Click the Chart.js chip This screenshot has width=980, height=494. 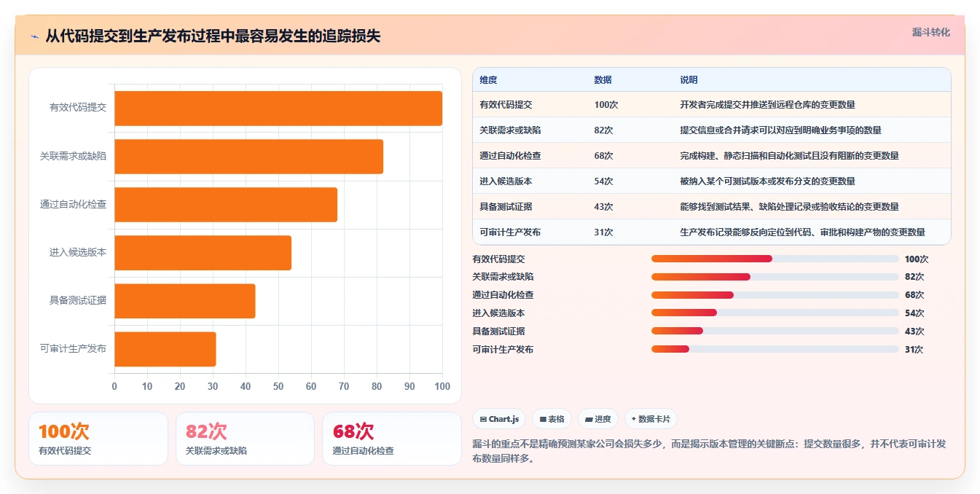(499, 419)
